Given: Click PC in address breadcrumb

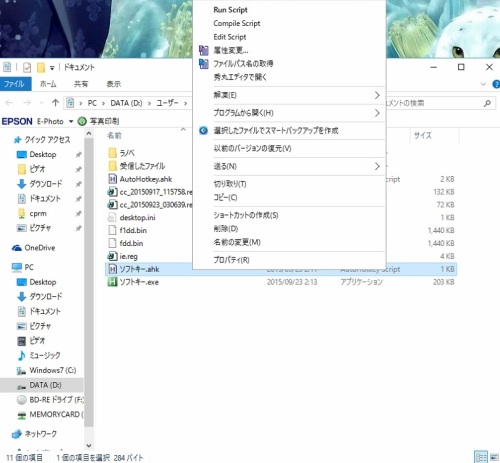Looking at the screenshot, I should click(92, 103).
